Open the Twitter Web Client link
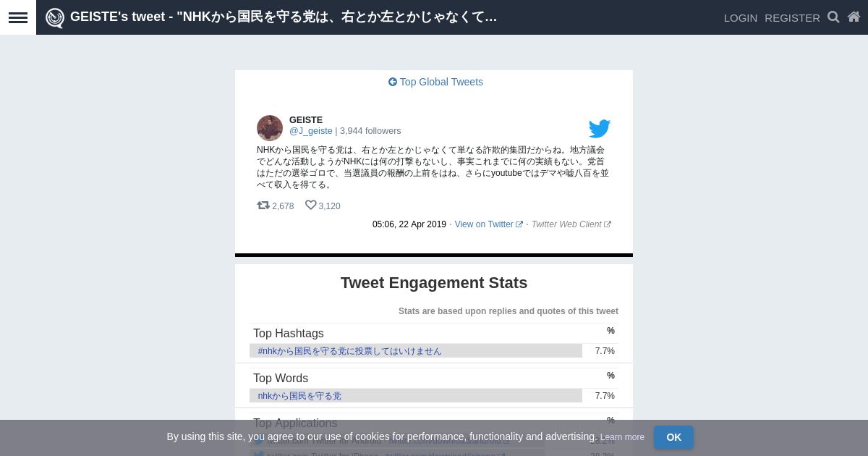This screenshot has height=456, width=868. click(571, 224)
